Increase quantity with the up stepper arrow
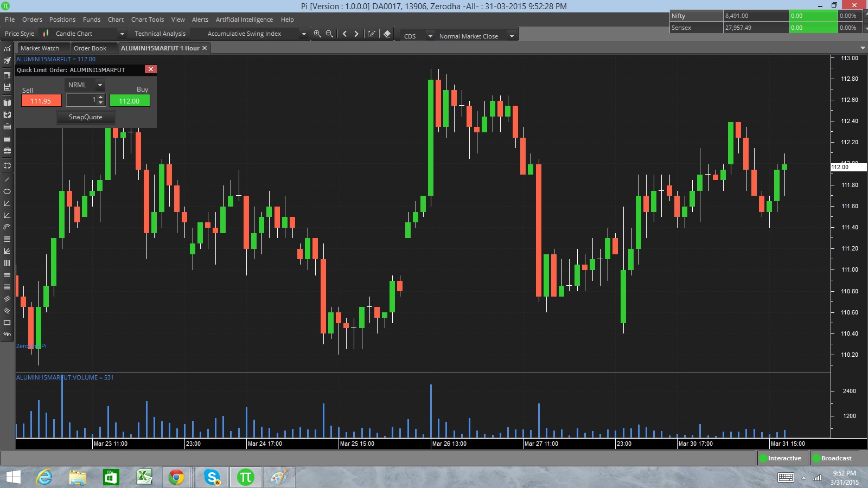This screenshot has width=868, height=488. point(100,97)
